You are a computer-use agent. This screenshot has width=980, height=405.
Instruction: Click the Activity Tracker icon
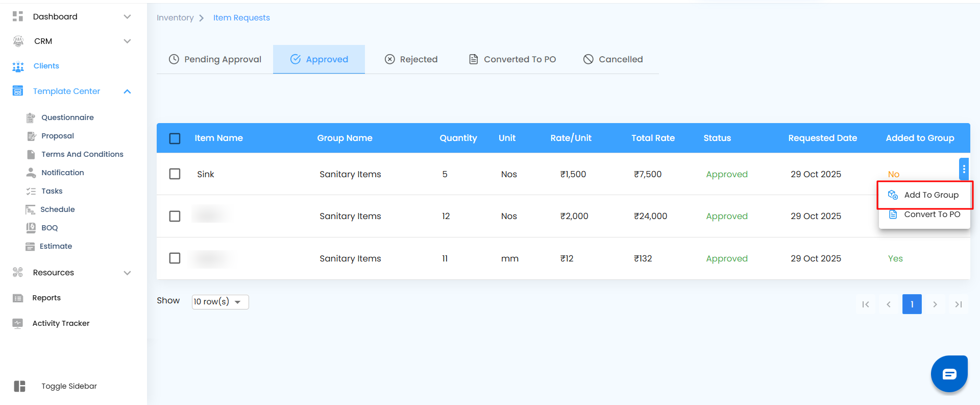click(18, 323)
